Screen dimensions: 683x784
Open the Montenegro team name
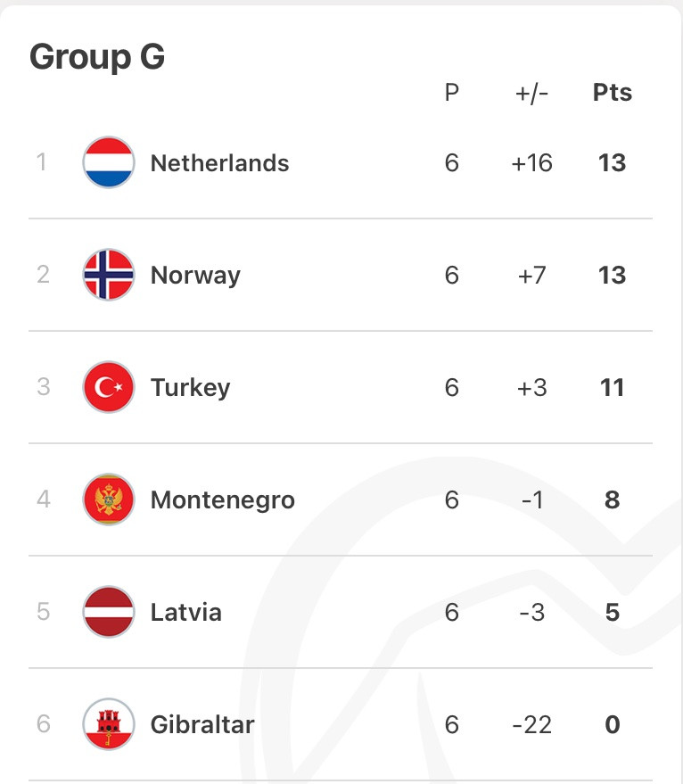click(223, 500)
